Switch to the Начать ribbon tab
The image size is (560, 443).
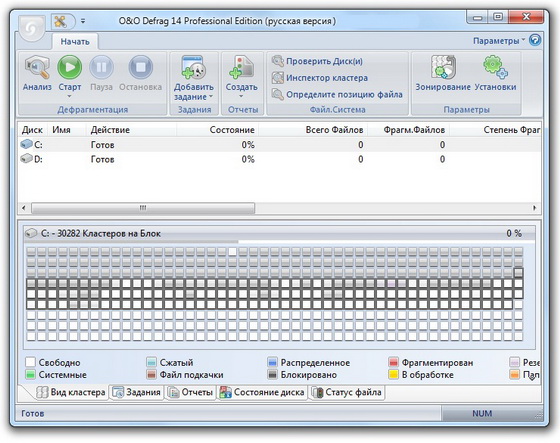pos(75,42)
